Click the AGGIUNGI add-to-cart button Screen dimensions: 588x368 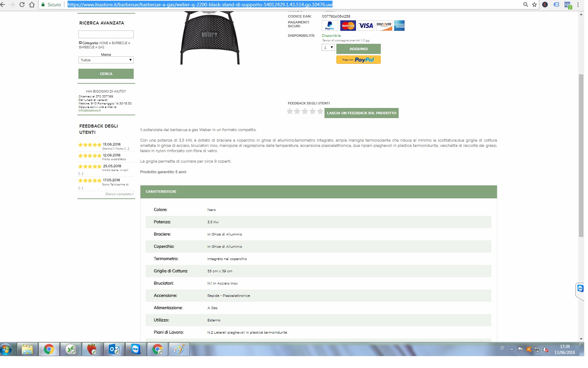[358, 49]
